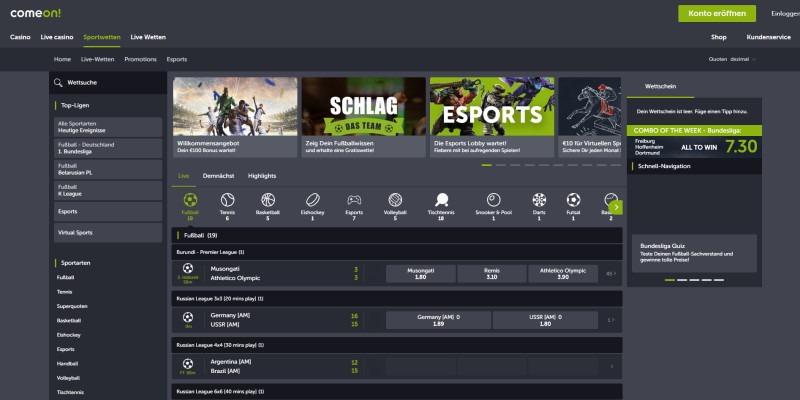Image resolution: width=800 pixels, height=400 pixels.
Task: Open the Esports Lobby banner
Action: pos(492,117)
